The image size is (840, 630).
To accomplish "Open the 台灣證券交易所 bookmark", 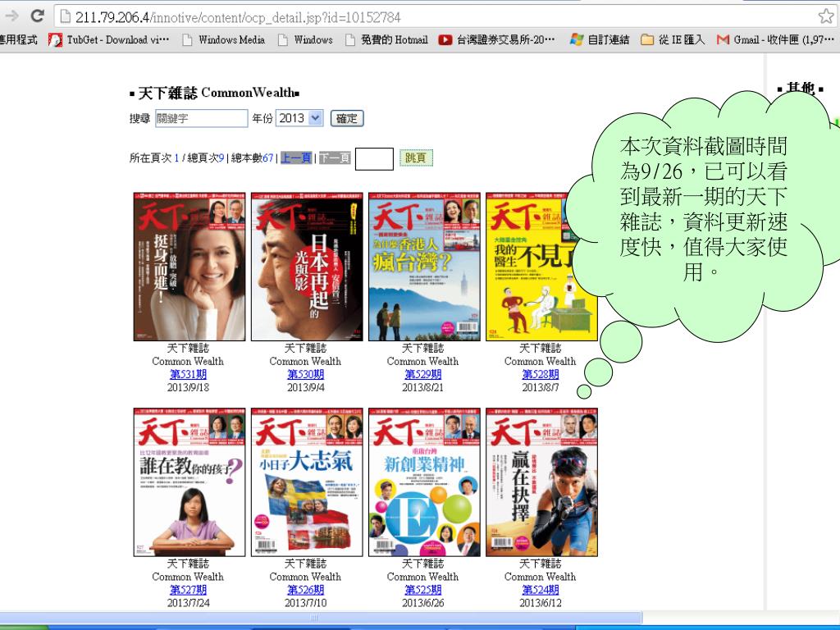I will coord(496,39).
